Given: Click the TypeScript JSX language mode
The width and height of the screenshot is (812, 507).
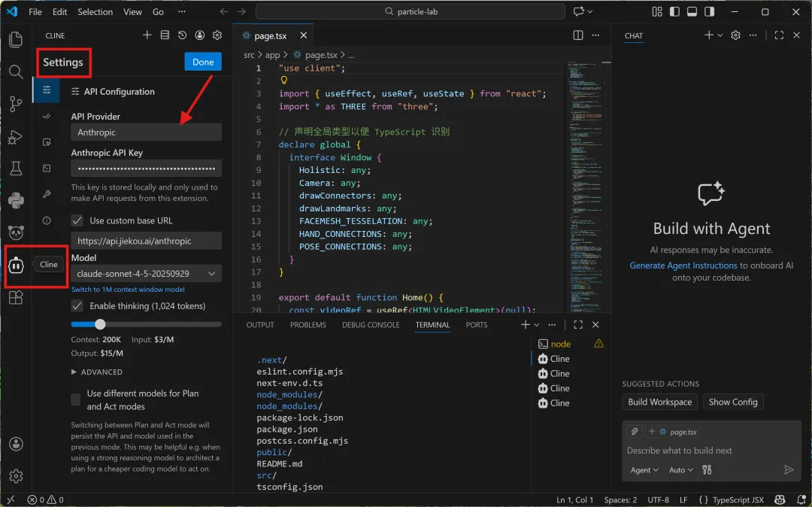Looking at the screenshot, I should point(738,499).
